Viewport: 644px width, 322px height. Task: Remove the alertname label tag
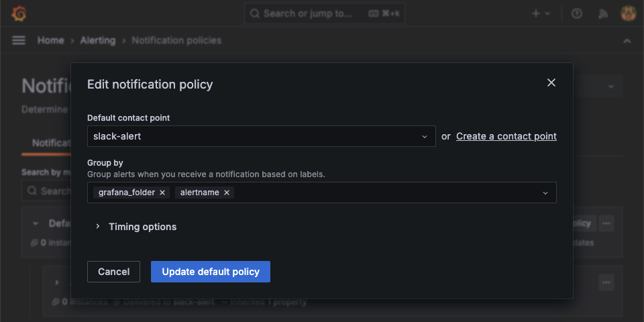[227, 193]
